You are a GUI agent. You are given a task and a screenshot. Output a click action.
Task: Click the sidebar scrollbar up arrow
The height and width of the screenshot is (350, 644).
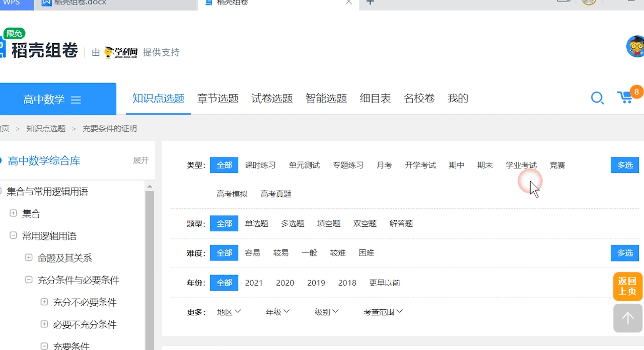pos(149,187)
